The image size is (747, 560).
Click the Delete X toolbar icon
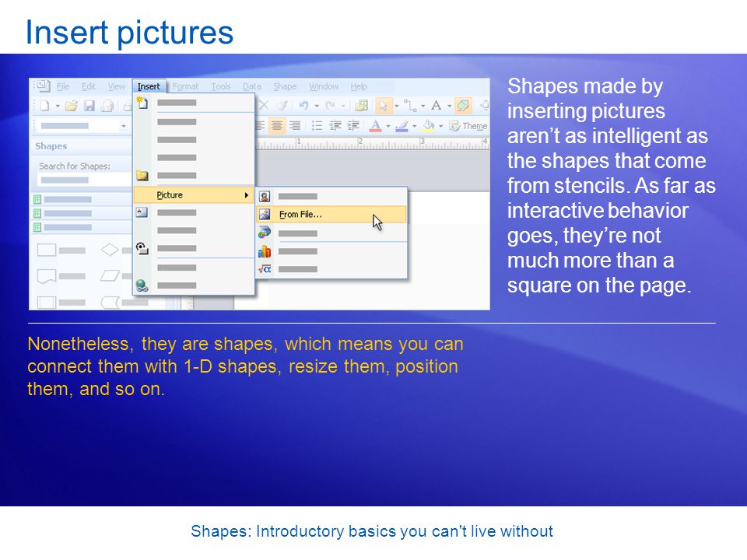coord(264,105)
